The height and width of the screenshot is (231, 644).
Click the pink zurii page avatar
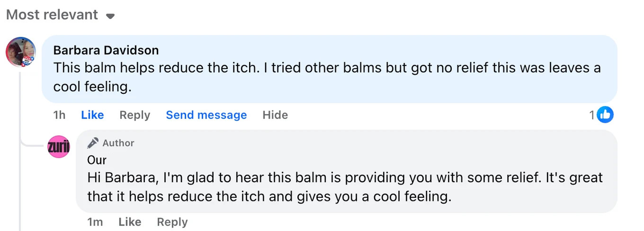pos(58,146)
